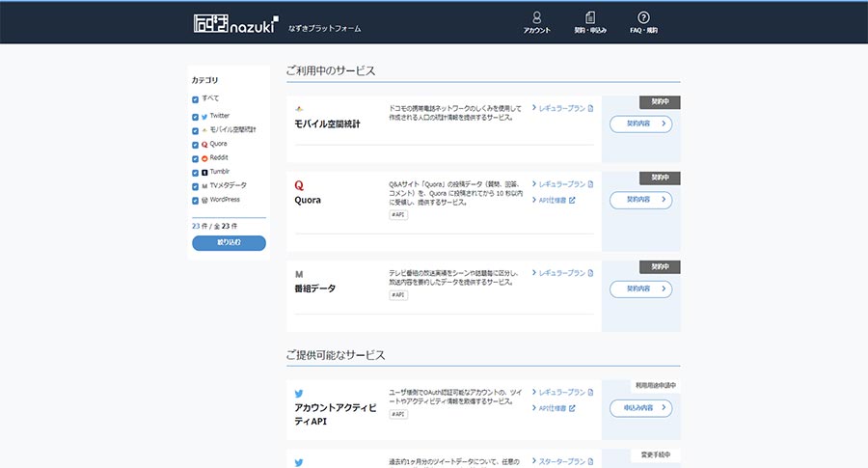Open 契約内容 for モバイル空間統計
Screen dimensions: 868x468
coord(640,124)
